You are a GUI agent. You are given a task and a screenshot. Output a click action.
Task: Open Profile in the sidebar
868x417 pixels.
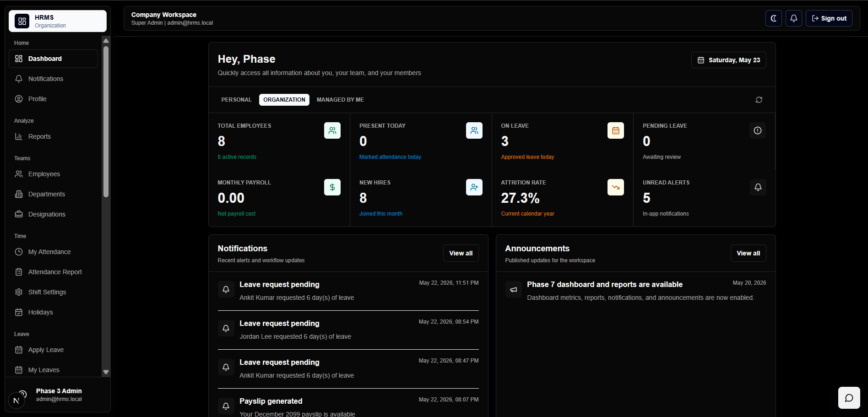pyautogui.click(x=53, y=99)
